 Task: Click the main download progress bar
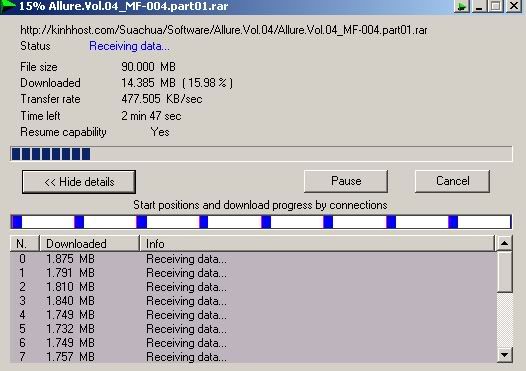coord(261,154)
